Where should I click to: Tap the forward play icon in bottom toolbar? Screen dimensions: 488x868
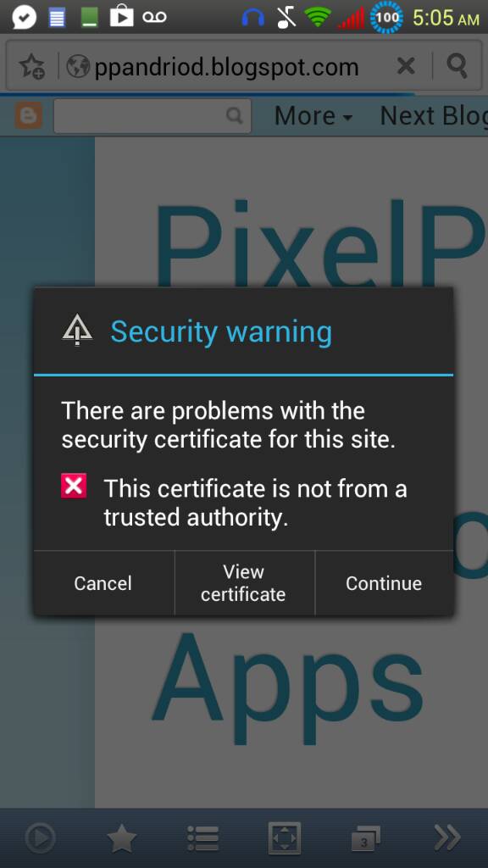41,837
